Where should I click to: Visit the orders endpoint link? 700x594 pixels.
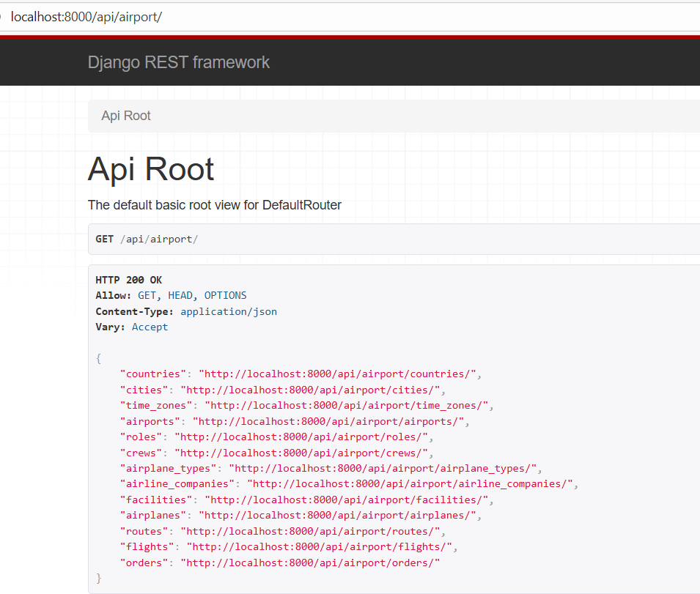click(312, 563)
